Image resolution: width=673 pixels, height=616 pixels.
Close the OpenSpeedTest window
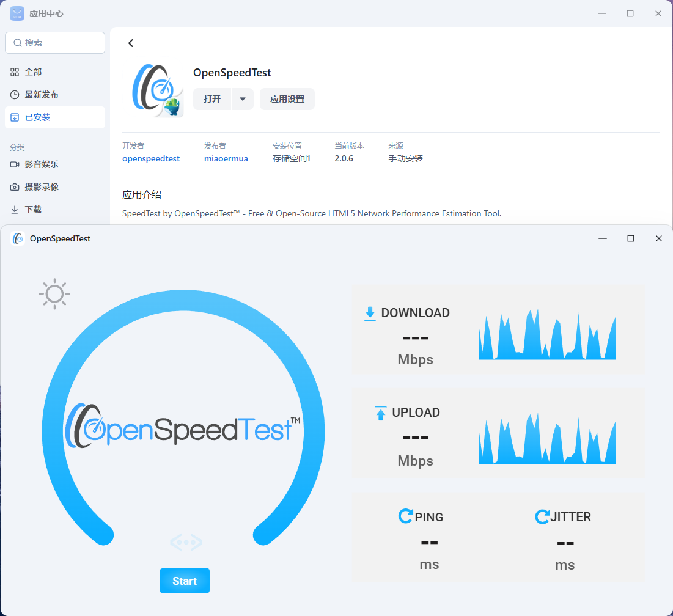point(659,238)
